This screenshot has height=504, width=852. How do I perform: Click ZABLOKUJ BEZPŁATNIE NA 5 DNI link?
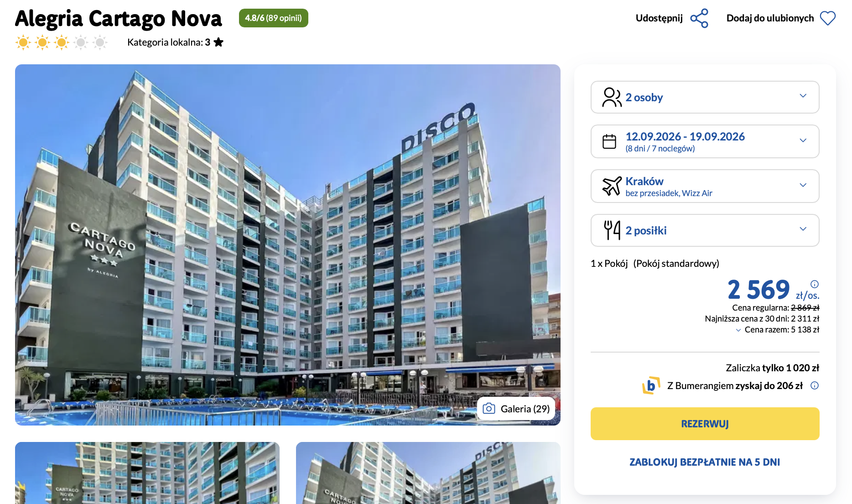tap(705, 462)
